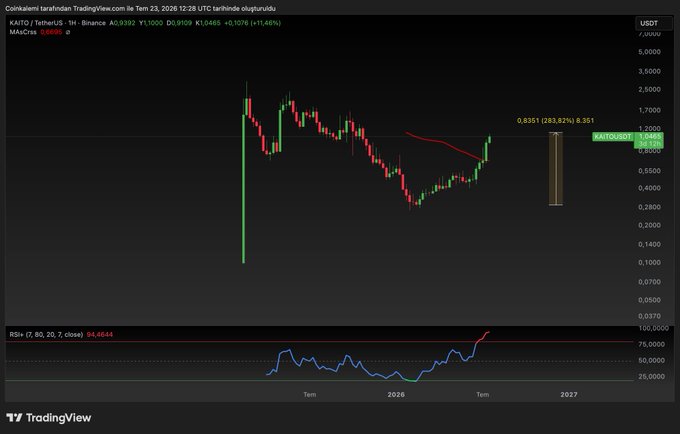Click the 2,5000 price axis label
This screenshot has height=434, width=680.
(649, 89)
